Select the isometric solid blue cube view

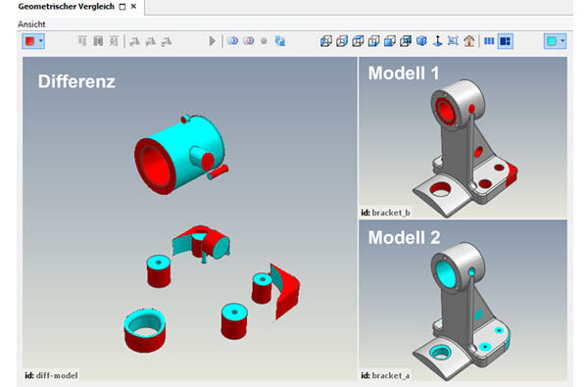point(421,41)
